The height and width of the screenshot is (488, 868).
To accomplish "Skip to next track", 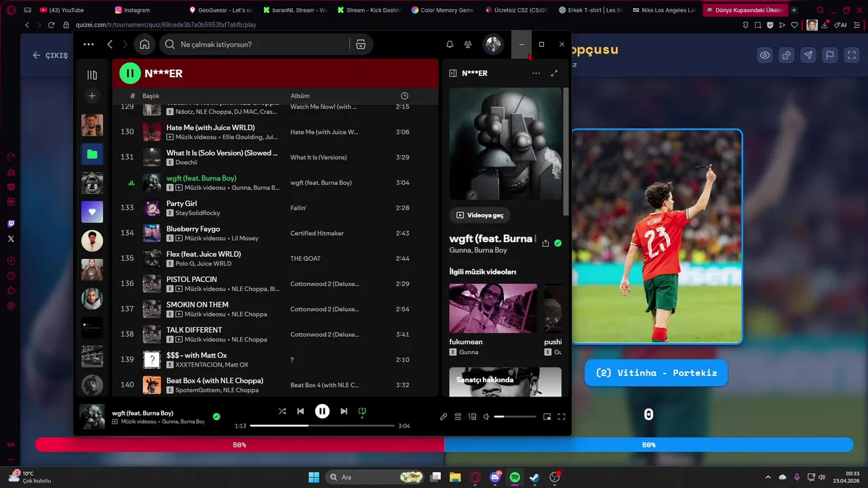I will [x=344, y=411].
